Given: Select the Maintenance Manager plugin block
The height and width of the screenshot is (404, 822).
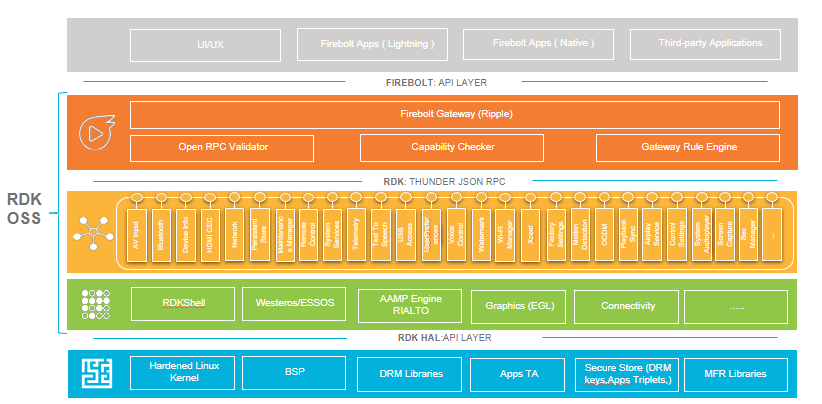Looking at the screenshot, I should click(285, 235).
